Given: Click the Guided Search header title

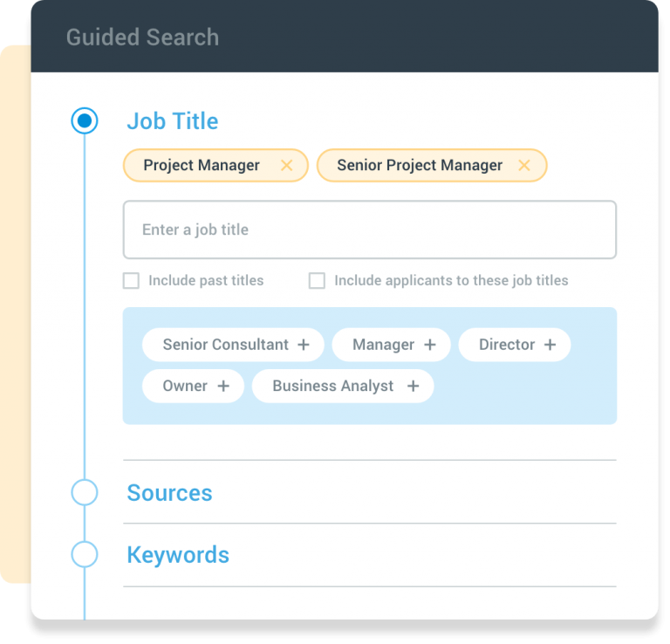Looking at the screenshot, I should pyautogui.click(x=142, y=38).
